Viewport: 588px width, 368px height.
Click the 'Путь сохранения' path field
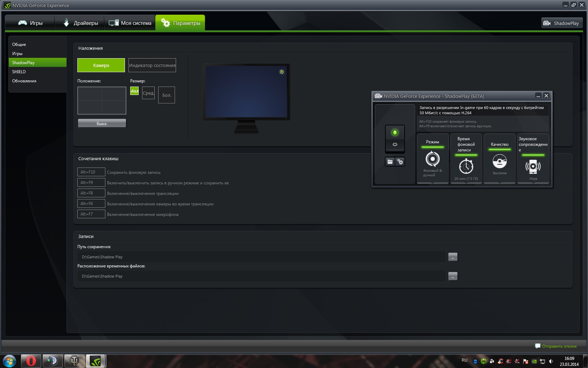click(x=262, y=257)
